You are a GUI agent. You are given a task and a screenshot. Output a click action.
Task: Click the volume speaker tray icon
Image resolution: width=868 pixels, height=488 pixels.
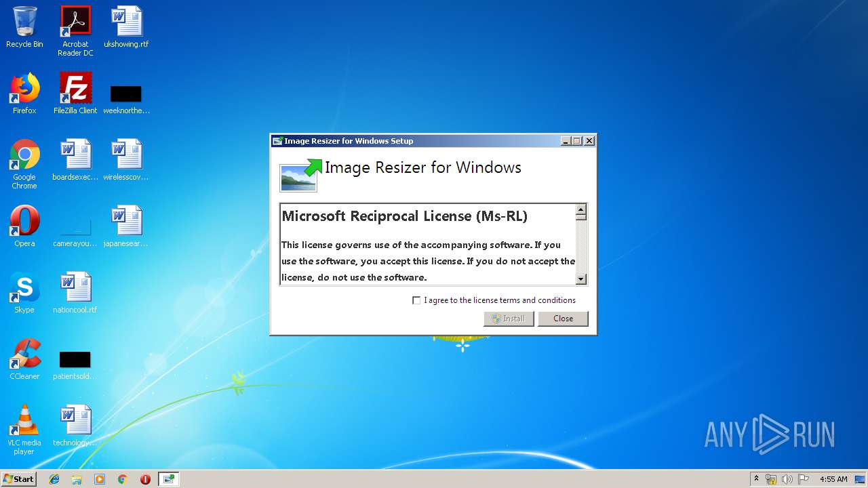[787, 479]
